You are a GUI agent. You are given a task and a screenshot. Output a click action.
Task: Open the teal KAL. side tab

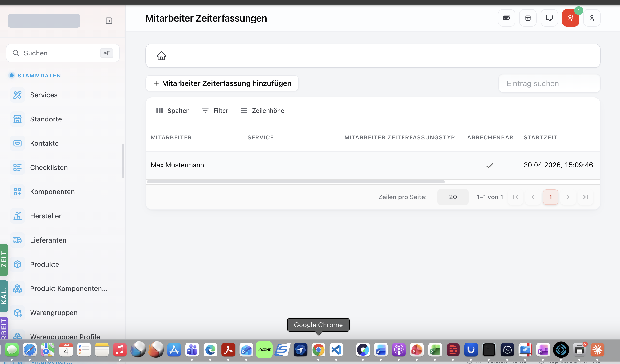4,296
